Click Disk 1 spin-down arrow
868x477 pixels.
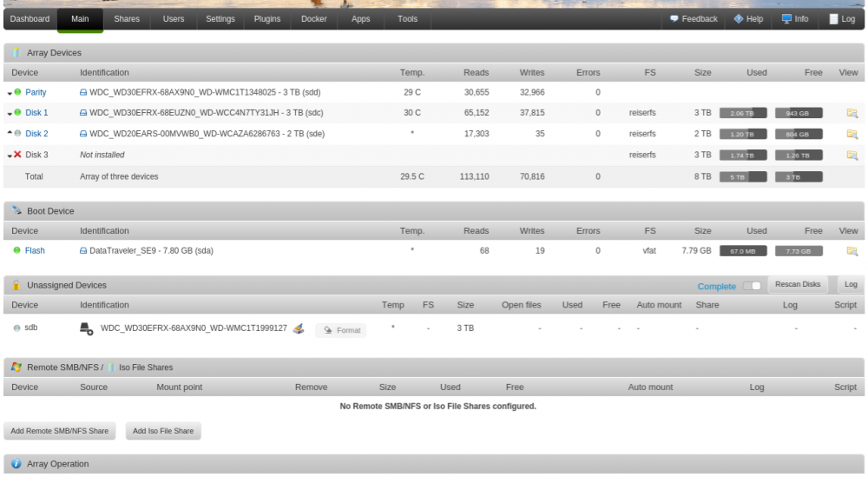[10, 113]
